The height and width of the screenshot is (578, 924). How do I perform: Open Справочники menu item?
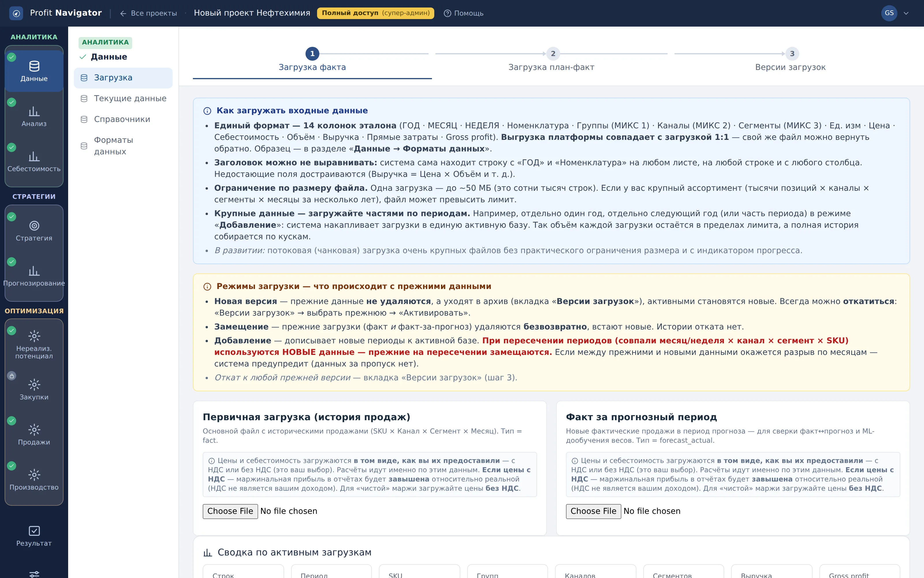coord(123,119)
